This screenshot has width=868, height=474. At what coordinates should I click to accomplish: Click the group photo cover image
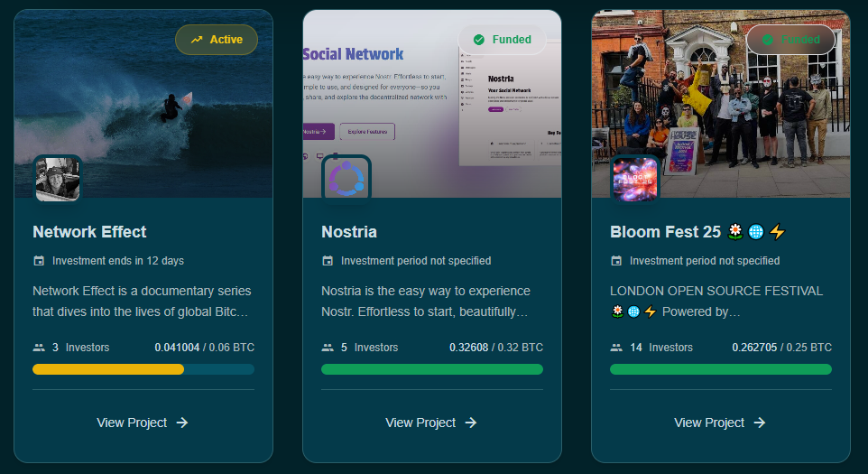[x=721, y=104]
